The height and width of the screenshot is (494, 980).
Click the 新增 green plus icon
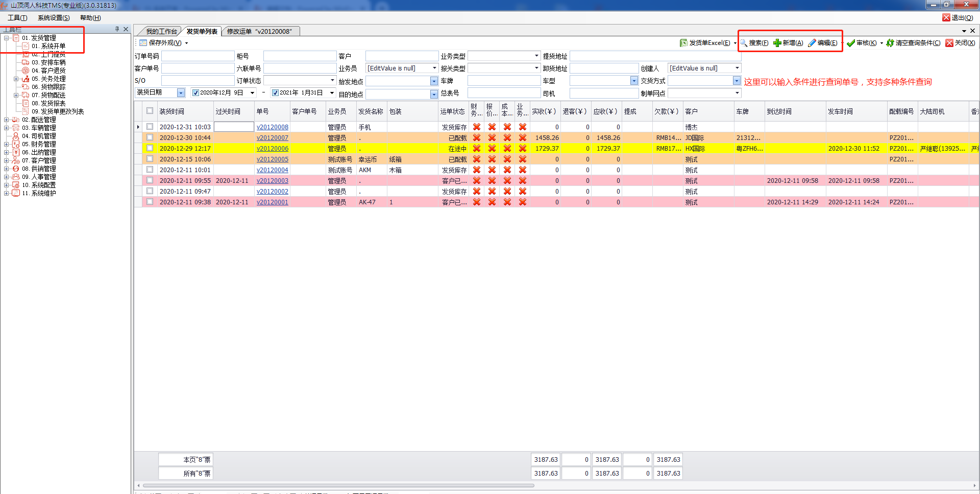click(777, 43)
